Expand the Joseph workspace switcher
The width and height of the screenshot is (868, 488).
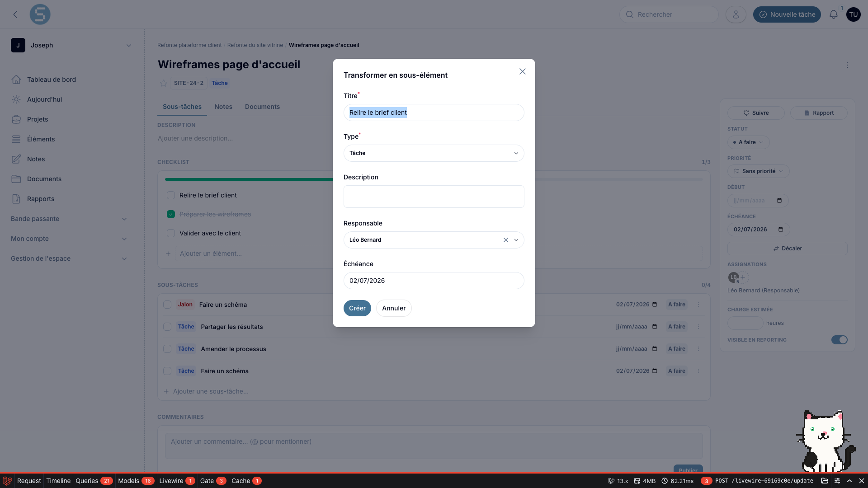71,45
